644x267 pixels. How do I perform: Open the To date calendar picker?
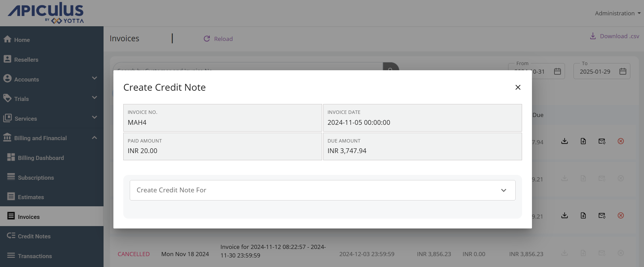coord(623,71)
